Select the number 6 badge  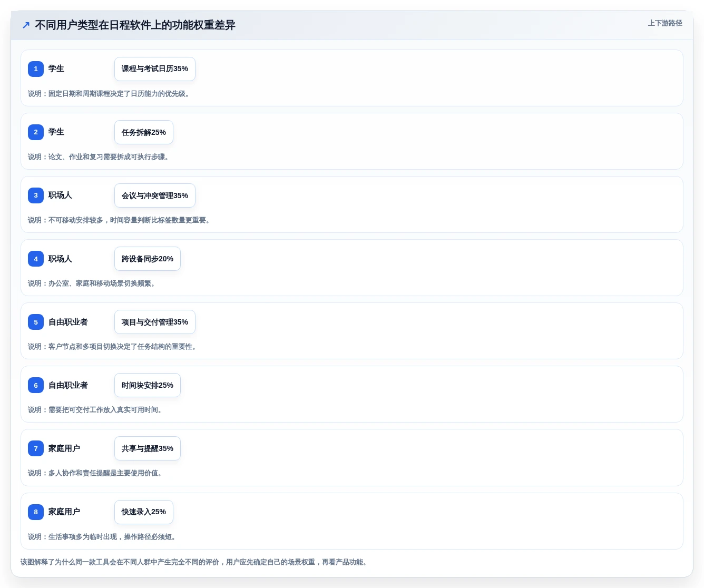pyautogui.click(x=36, y=385)
